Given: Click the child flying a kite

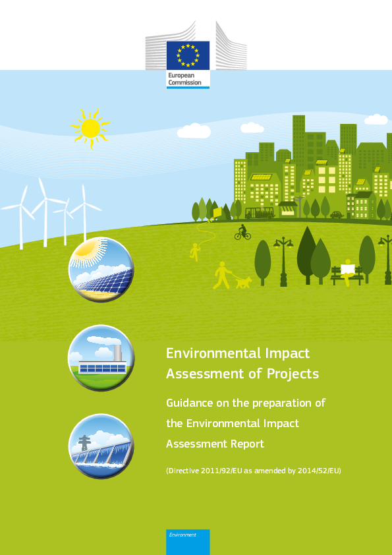Looking at the screenshot, I should click(194, 252).
